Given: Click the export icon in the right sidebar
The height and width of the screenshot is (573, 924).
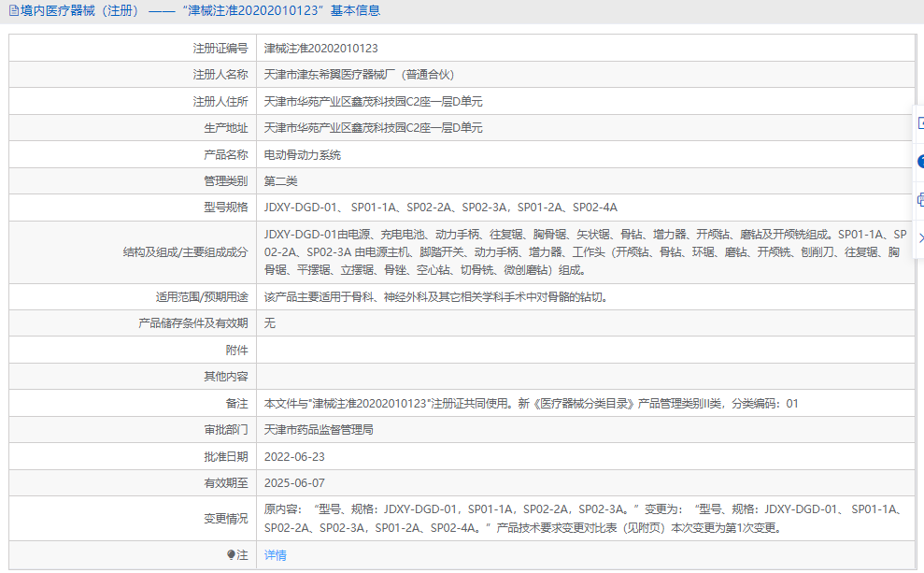Looking at the screenshot, I should [920, 123].
